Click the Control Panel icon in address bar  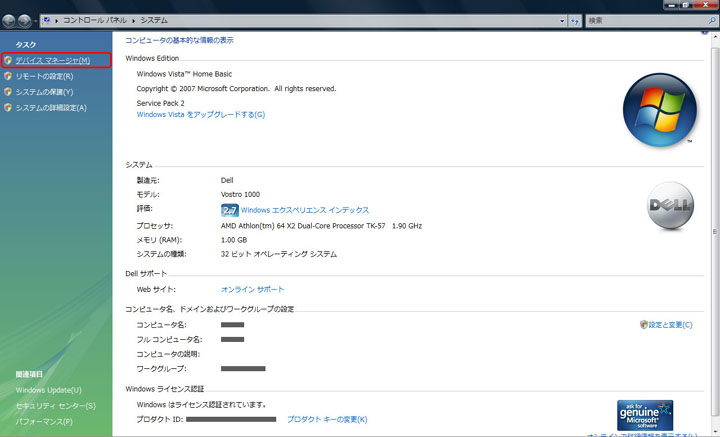click(46, 21)
